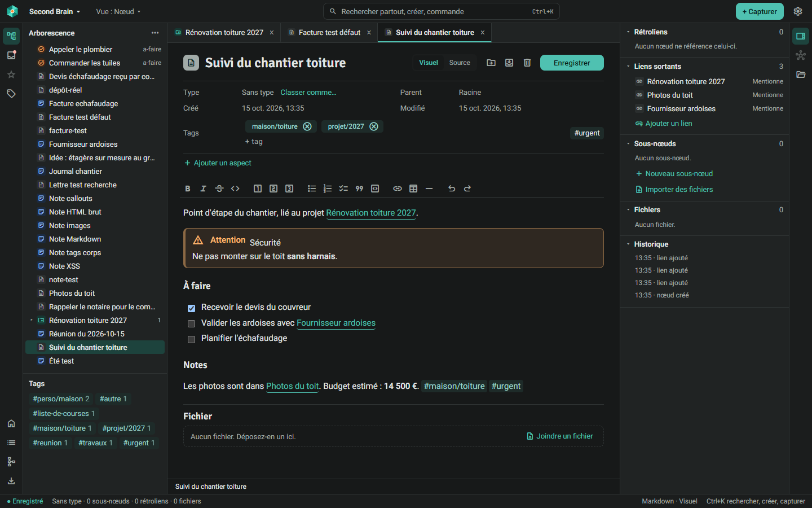Collapse the Rétroliens section
Screen dimensions: 812x508
coord(629,32)
